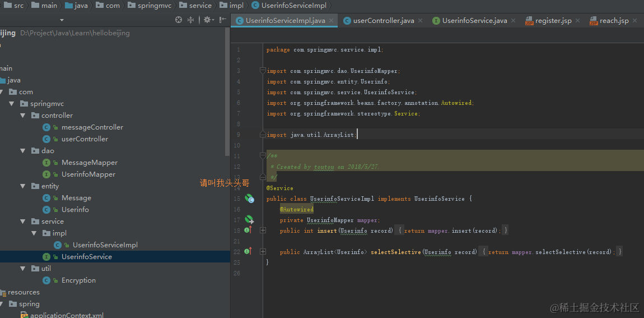Screen dimensions: 644x318
Task: Click line number 15 in gutter
Action: coord(236,199)
